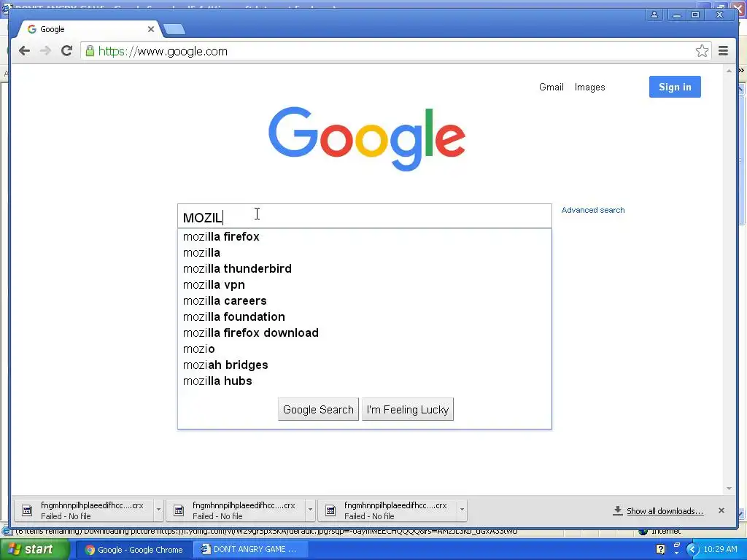This screenshot has width=747, height=560.
Task: Focus the search box containing MOZIL
Action: click(x=365, y=217)
